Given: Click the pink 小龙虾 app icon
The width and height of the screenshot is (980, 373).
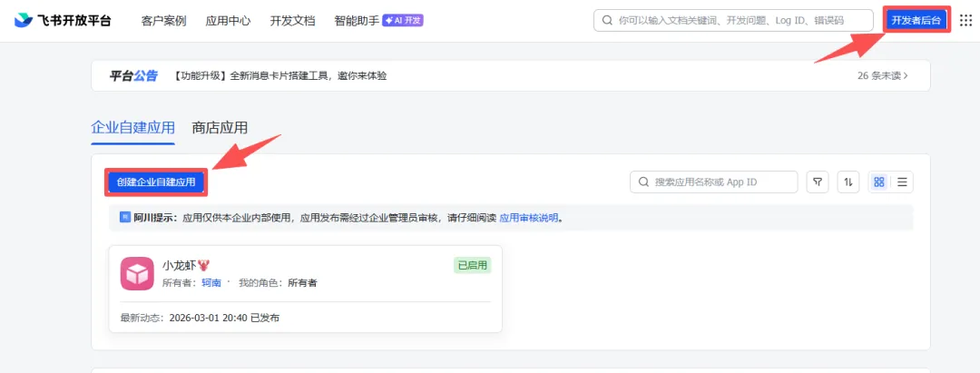Looking at the screenshot, I should [137, 274].
